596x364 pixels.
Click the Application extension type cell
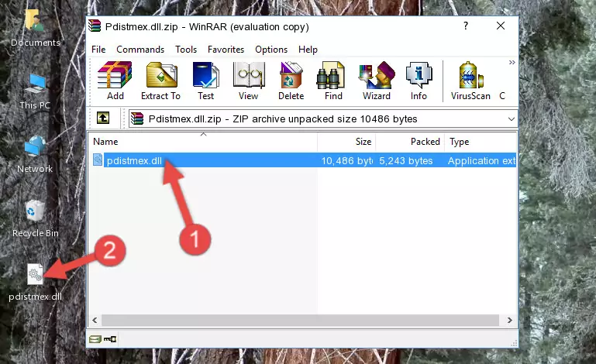point(481,161)
